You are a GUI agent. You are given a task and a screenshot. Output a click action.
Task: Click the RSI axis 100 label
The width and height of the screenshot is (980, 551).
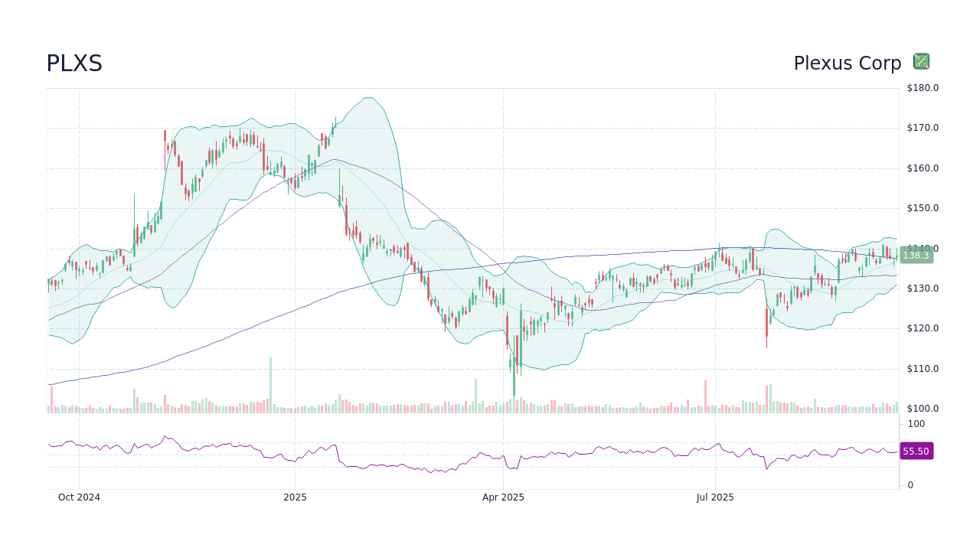[916, 424]
